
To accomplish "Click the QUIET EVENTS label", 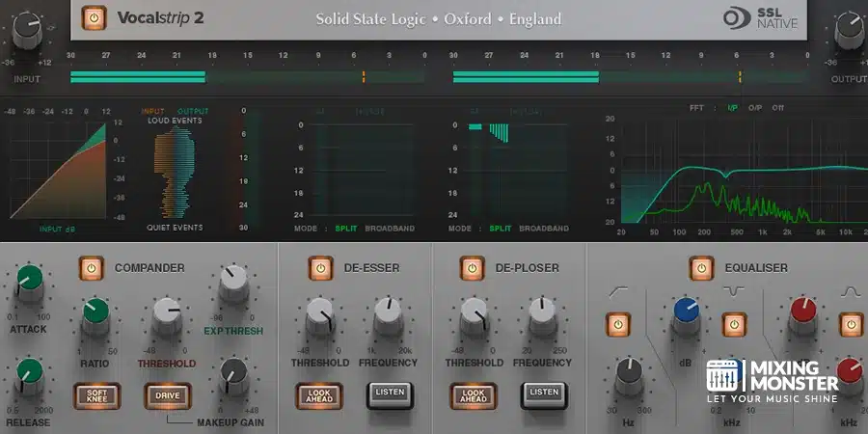I will (x=175, y=228).
